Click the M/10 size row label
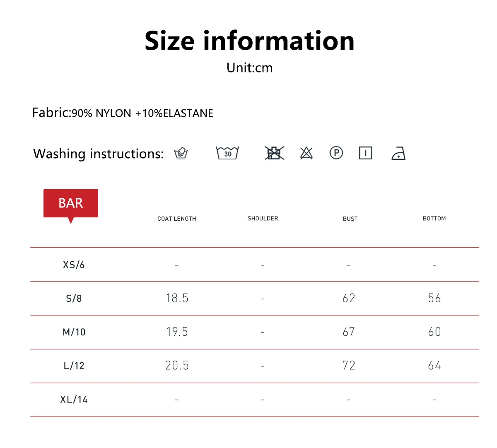 pyautogui.click(x=74, y=332)
